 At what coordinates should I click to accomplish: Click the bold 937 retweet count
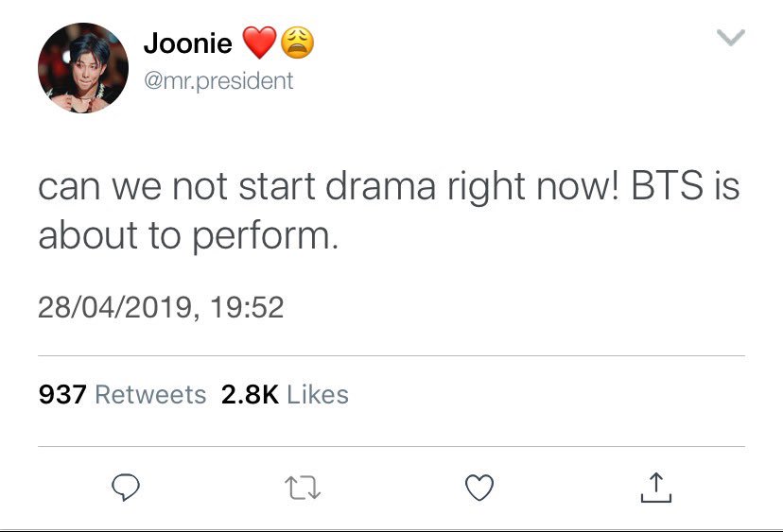(x=62, y=395)
